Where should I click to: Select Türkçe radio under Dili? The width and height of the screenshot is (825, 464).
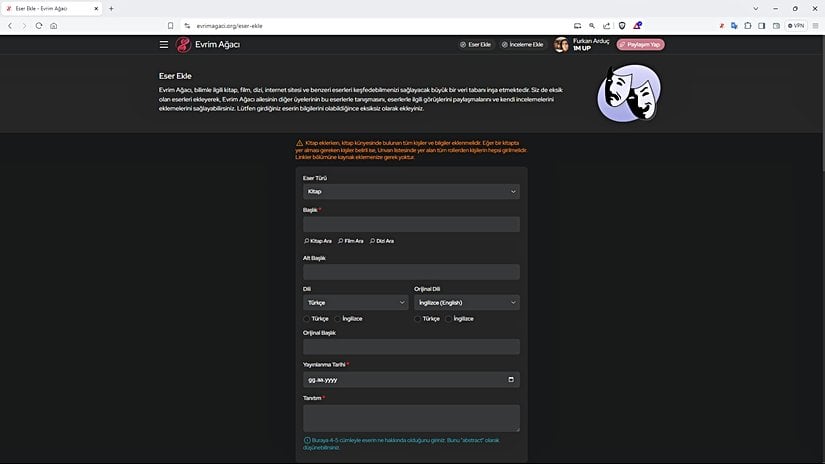(x=307, y=318)
